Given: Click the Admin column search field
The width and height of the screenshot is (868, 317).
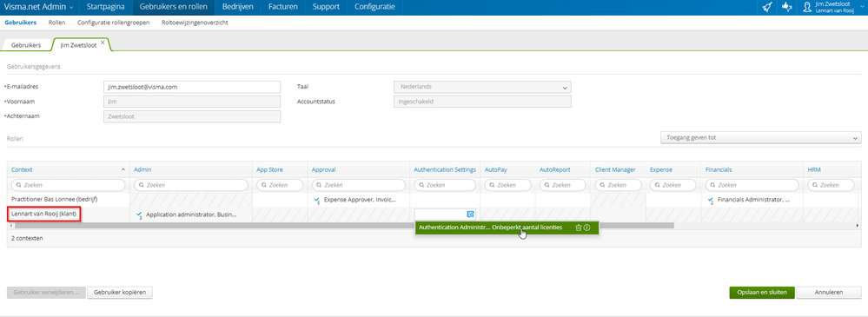Looking at the screenshot, I should pos(191,185).
